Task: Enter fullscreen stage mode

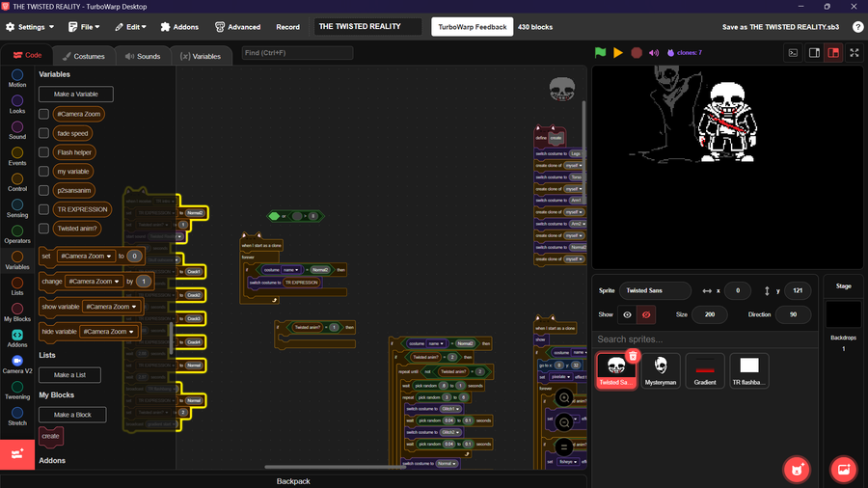Action: coord(854,53)
